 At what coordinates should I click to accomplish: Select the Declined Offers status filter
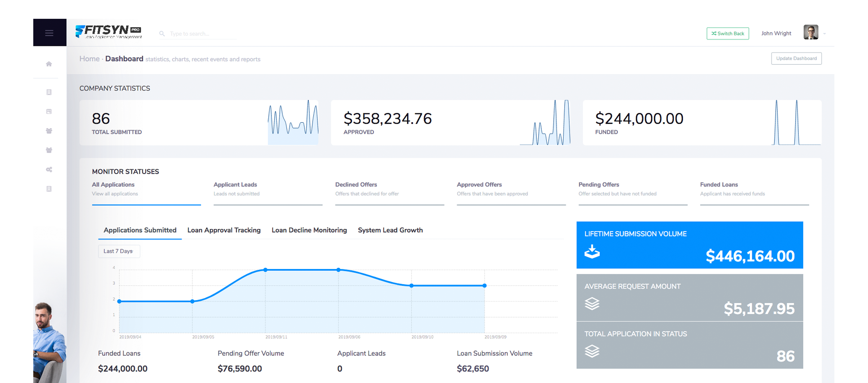pyautogui.click(x=356, y=184)
